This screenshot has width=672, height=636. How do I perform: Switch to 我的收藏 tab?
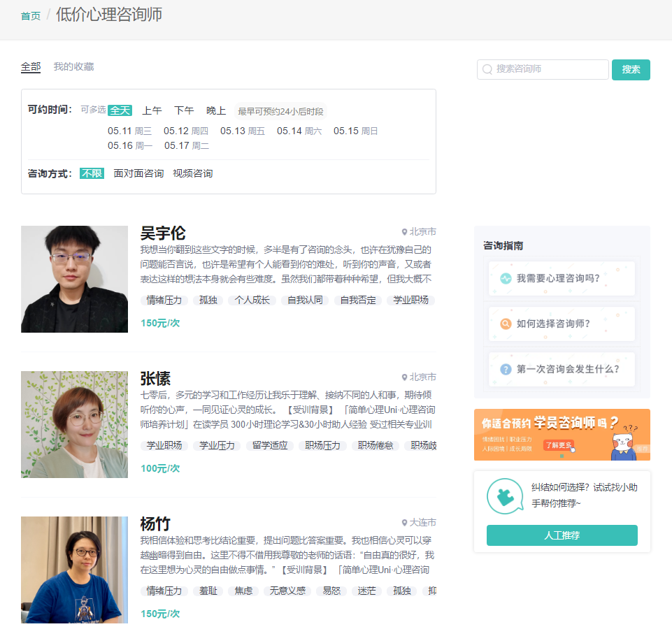click(73, 66)
